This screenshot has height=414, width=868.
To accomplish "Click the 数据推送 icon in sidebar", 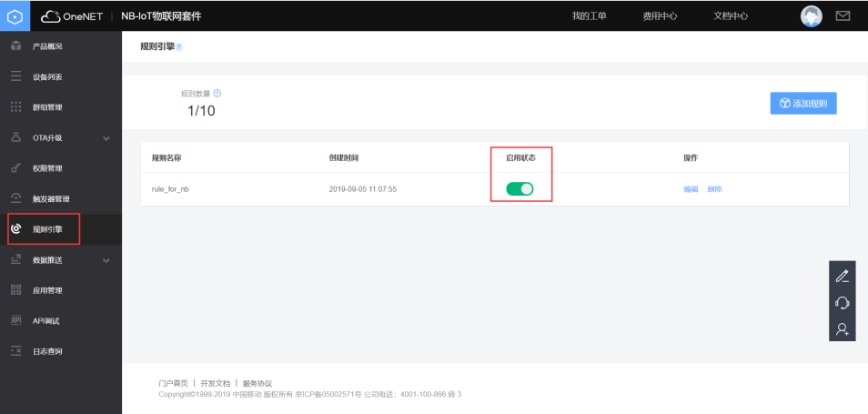I will [16, 259].
